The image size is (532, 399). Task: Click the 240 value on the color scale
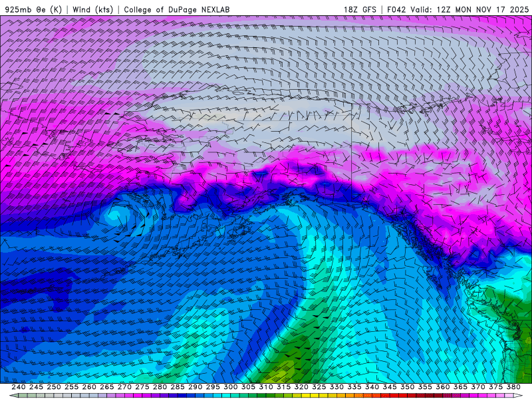(19, 387)
